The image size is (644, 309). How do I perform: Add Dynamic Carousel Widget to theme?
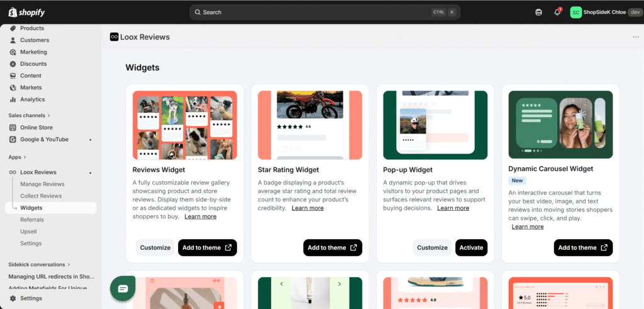pyautogui.click(x=583, y=248)
